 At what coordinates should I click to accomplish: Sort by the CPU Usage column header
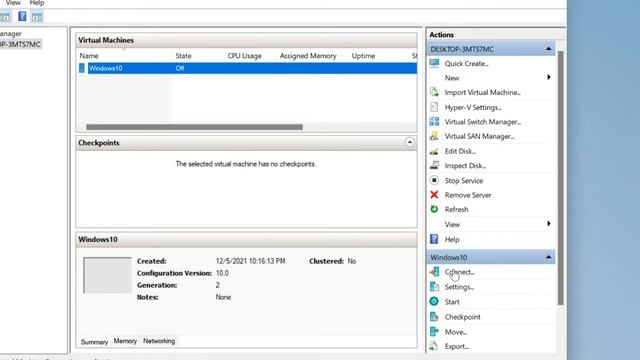point(244,56)
